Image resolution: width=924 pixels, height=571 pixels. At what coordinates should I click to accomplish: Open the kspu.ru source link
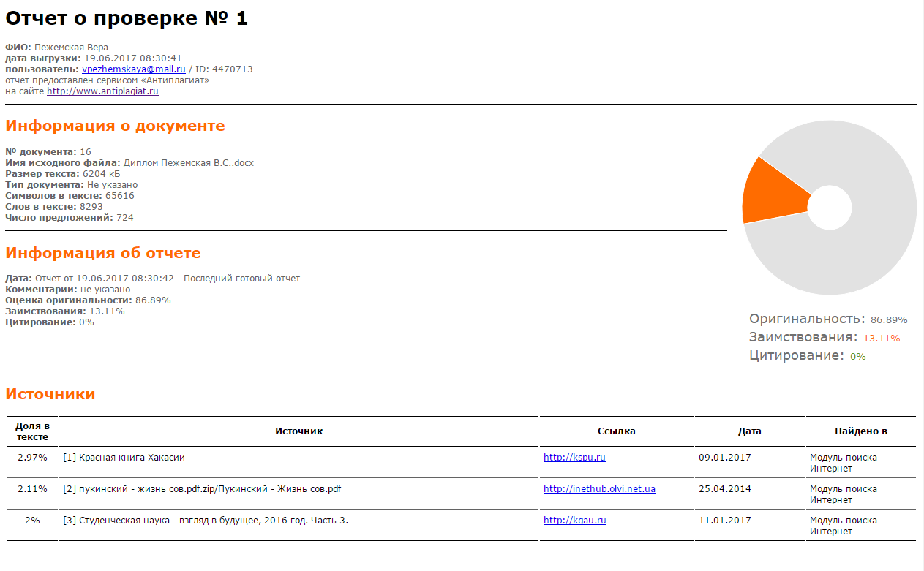coord(574,458)
